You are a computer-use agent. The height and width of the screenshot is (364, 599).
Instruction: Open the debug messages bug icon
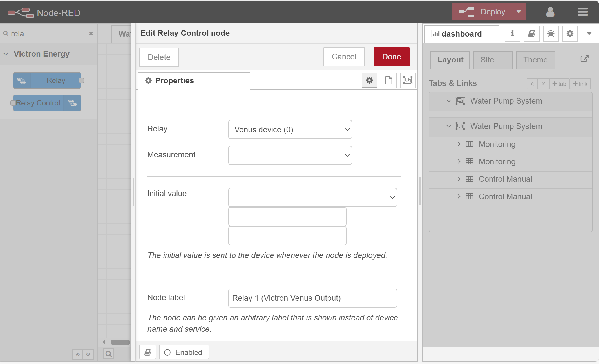coord(551,34)
